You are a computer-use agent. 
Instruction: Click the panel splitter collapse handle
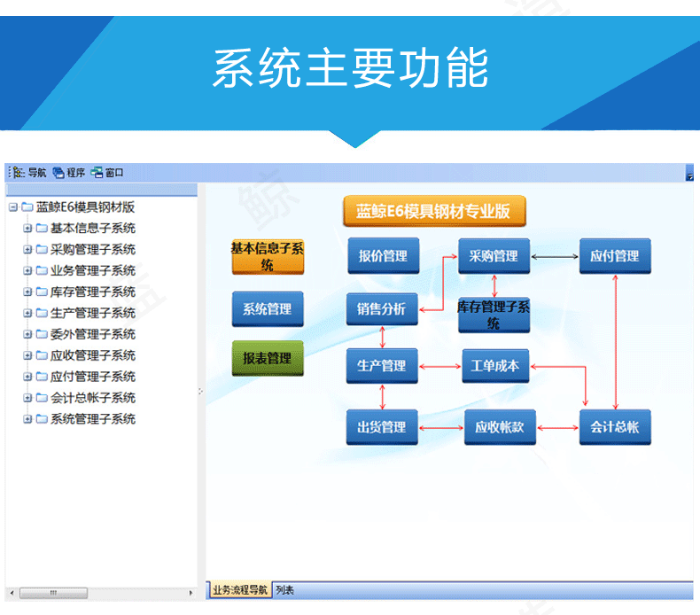[200, 392]
